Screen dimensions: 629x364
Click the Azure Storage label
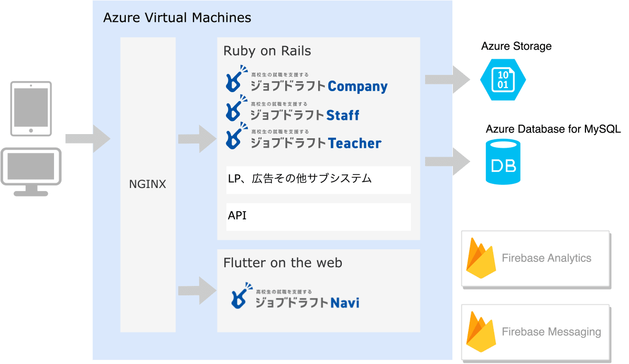coord(516,46)
